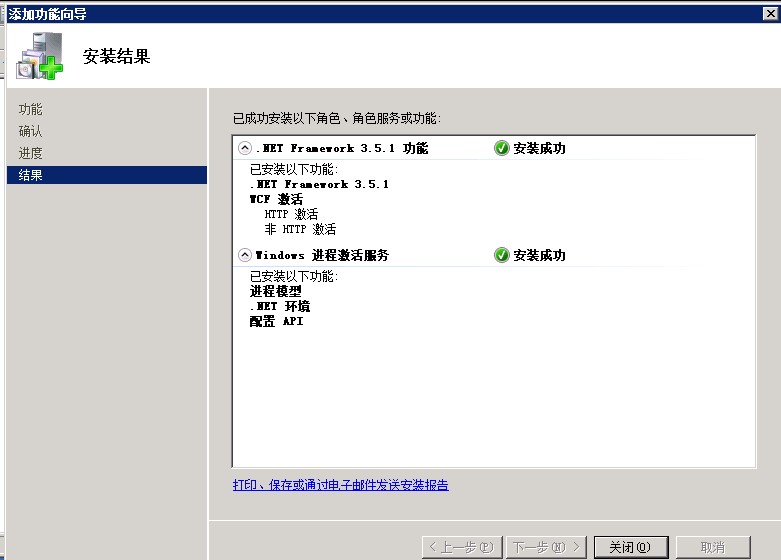Click green success checkmark for Windows 进程激活服务

coord(502,255)
